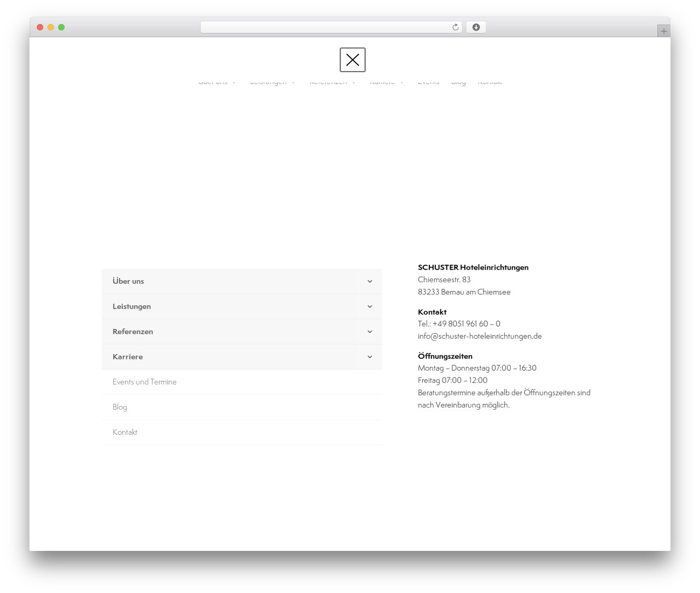Close the overlay menu with the X icon

352,60
